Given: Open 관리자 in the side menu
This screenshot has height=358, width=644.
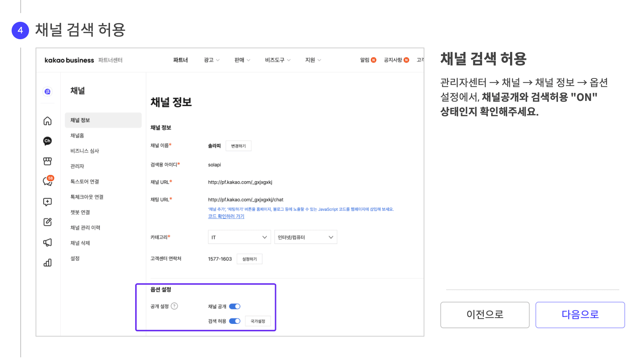Looking at the screenshot, I should click(x=77, y=166).
